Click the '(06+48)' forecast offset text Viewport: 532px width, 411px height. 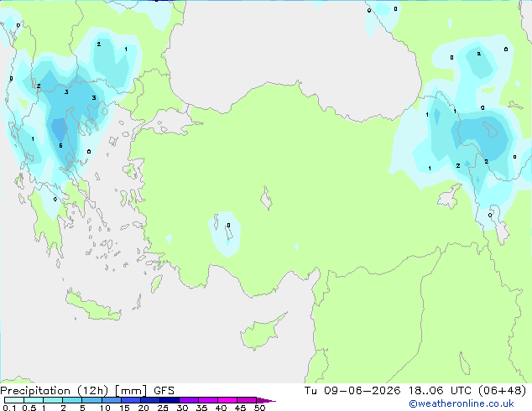coord(503,391)
